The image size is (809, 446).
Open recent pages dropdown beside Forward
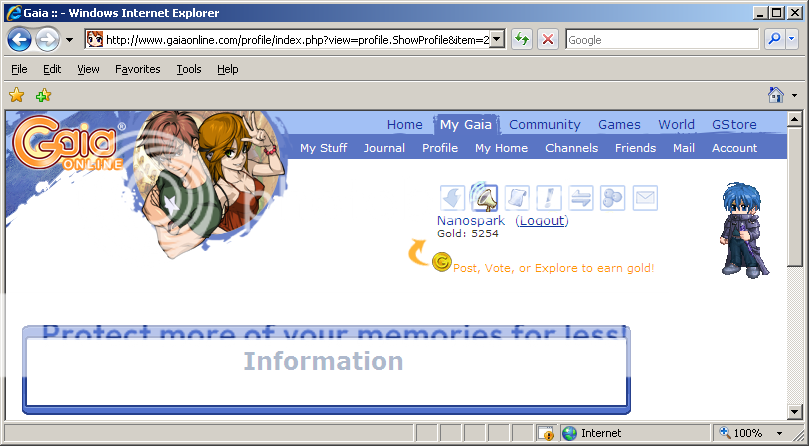click(70, 40)
